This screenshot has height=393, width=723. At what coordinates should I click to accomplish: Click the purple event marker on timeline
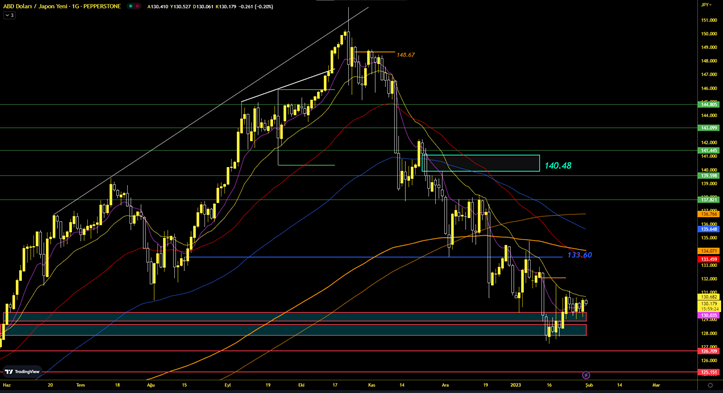(x=586, y=375)
